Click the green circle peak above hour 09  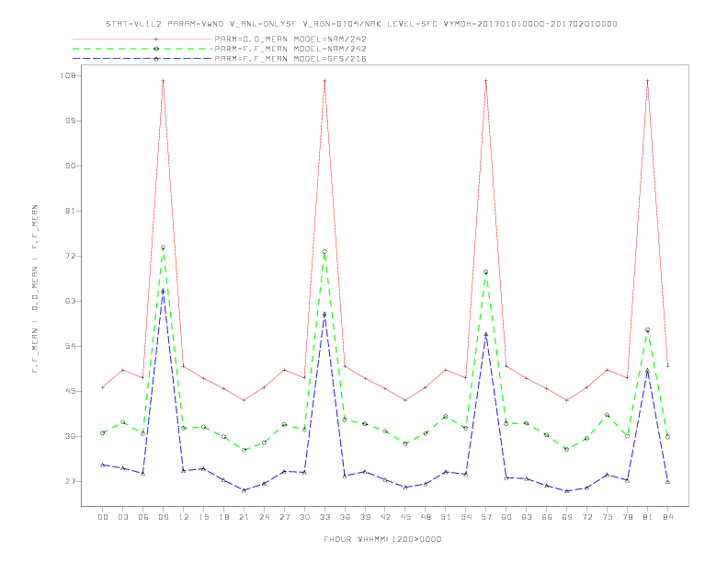click(163, 247)
